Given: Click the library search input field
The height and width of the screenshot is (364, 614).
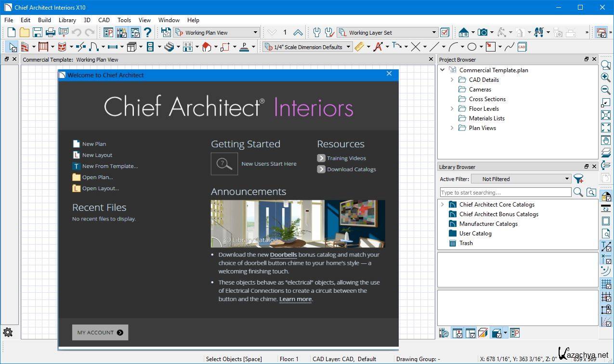Looking at the screenshot, I should coord(505,193).
